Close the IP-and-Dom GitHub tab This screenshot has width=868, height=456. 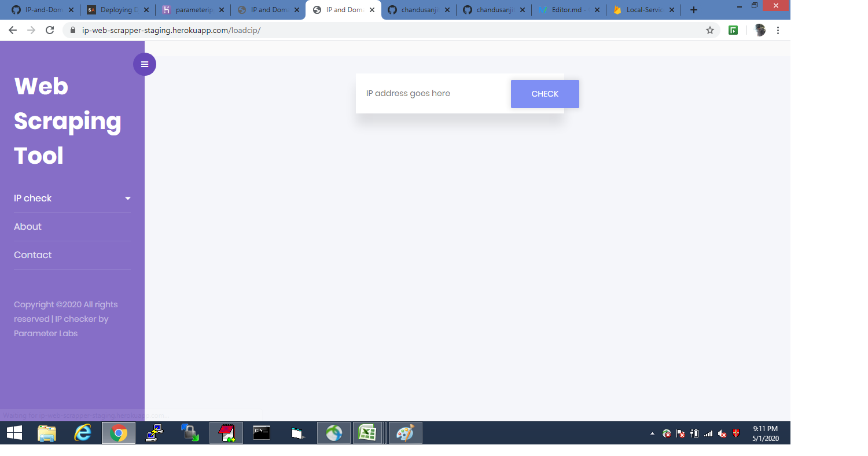[x=71, y=10]
